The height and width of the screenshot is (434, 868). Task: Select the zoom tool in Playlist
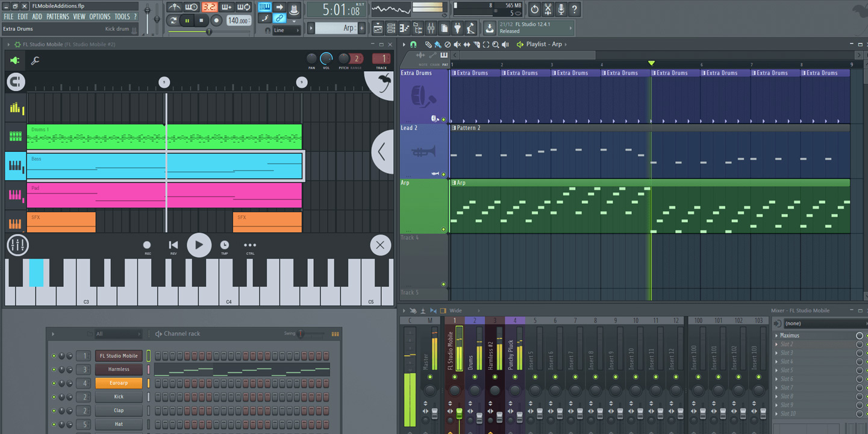pyautogui.click(x=495, y=44)
